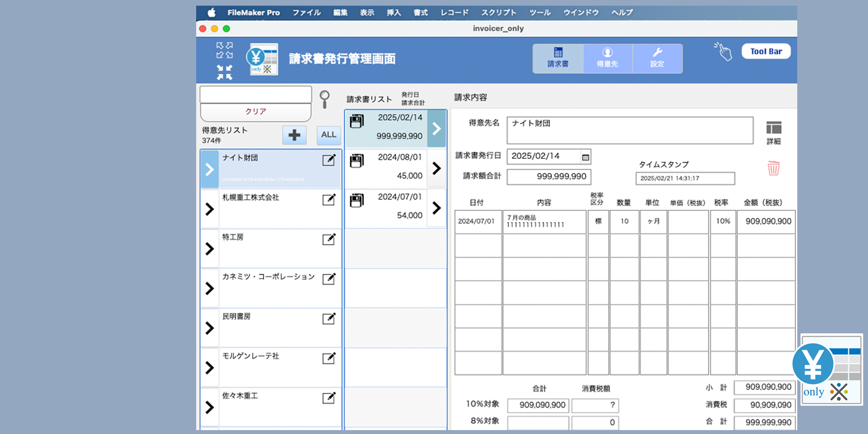Click the shrink window arrows icon
The width and height of the screenshot is (868, 434).
224,72
